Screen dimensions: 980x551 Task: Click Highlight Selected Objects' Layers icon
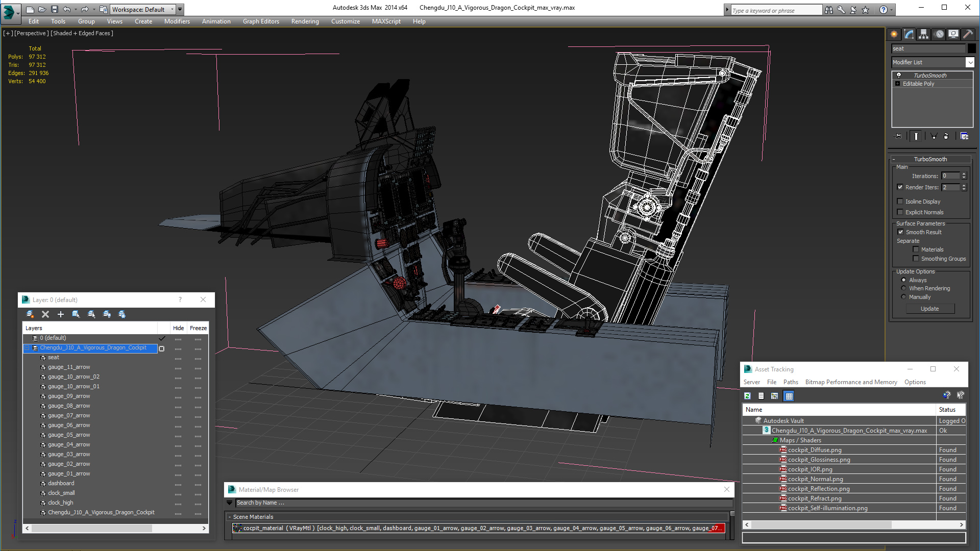coord(91,314)
